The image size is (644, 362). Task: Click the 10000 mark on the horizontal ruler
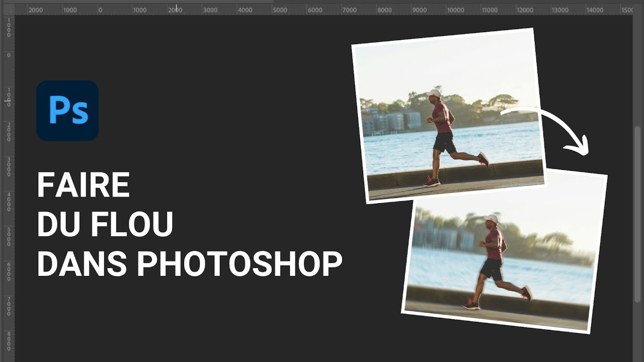point(455,10)
